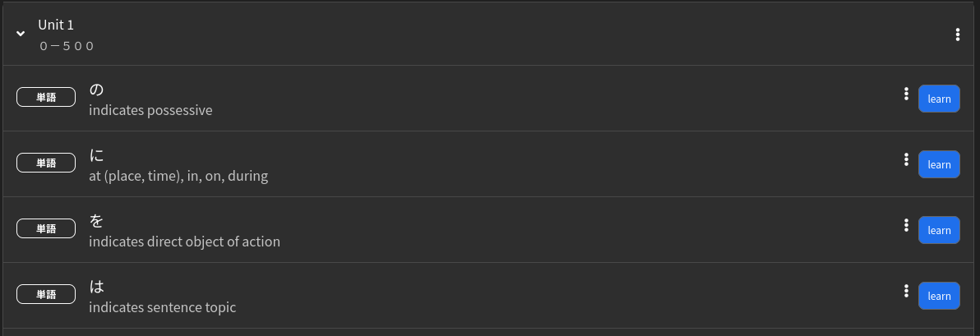
Task: Click the は vocabulary word
Action: (x=96, y=286)
